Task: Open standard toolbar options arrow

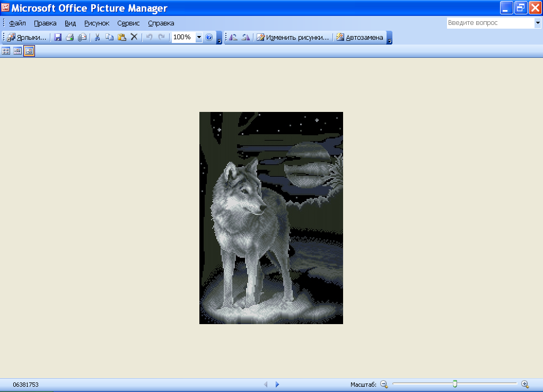Action: click(219, 38)
